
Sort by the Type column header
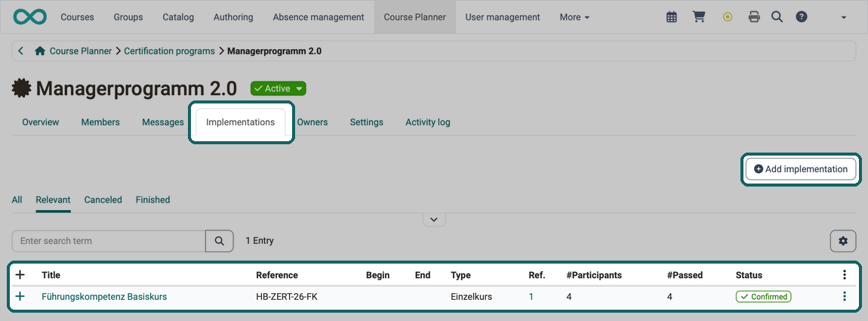pyautogui.click(x=460, y=275)
